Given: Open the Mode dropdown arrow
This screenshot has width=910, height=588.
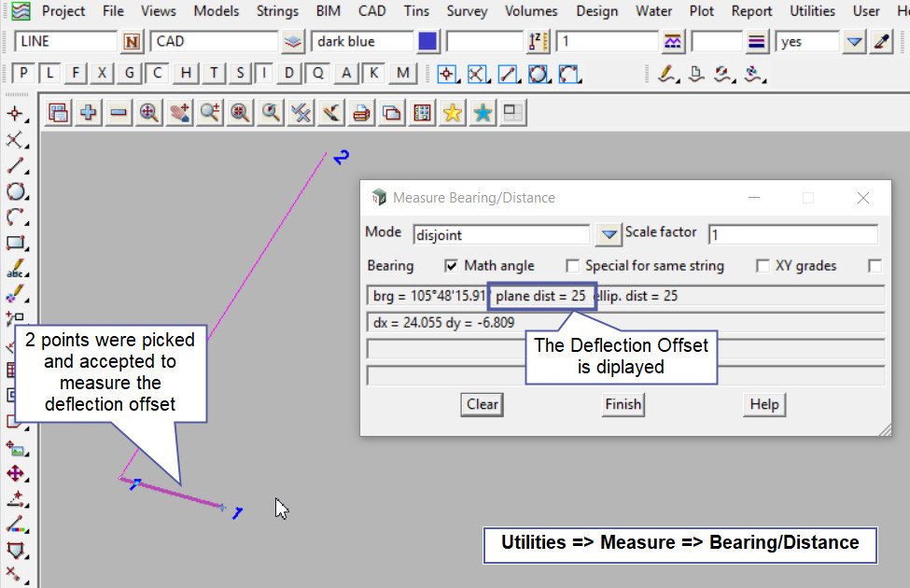Looking at the screenshot, I should (609, 233).
